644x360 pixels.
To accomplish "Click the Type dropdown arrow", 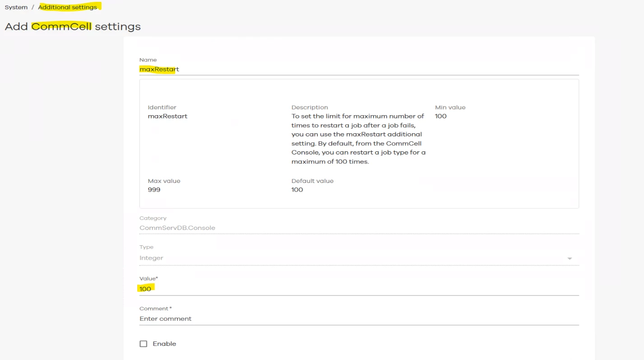I will click(x=570, y=258).
